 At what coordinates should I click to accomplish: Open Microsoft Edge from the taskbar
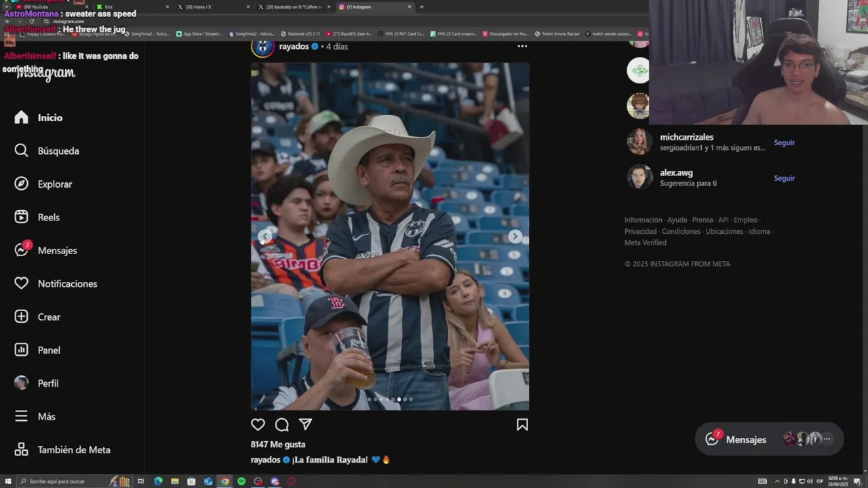tap(158, 481)
